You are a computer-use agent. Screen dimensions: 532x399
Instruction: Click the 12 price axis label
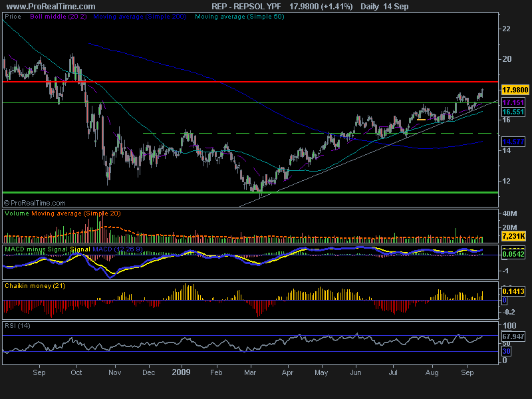(x=506, y=181)
